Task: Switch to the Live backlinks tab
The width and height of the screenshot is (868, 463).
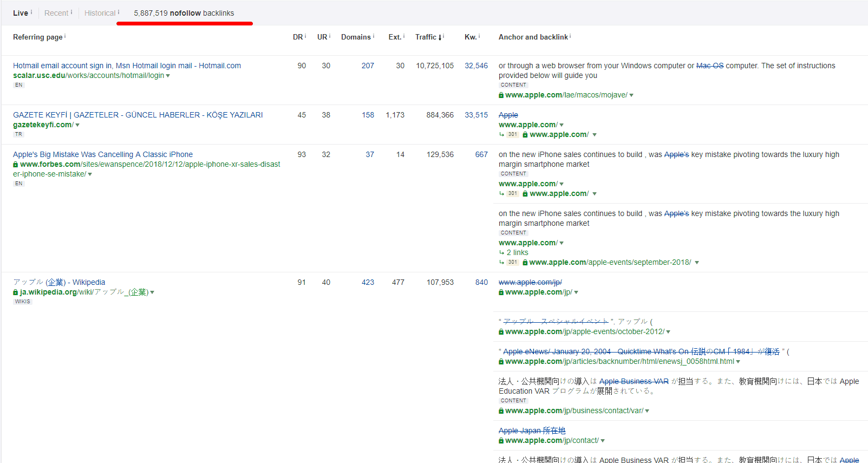Action: tap(21, 13)
